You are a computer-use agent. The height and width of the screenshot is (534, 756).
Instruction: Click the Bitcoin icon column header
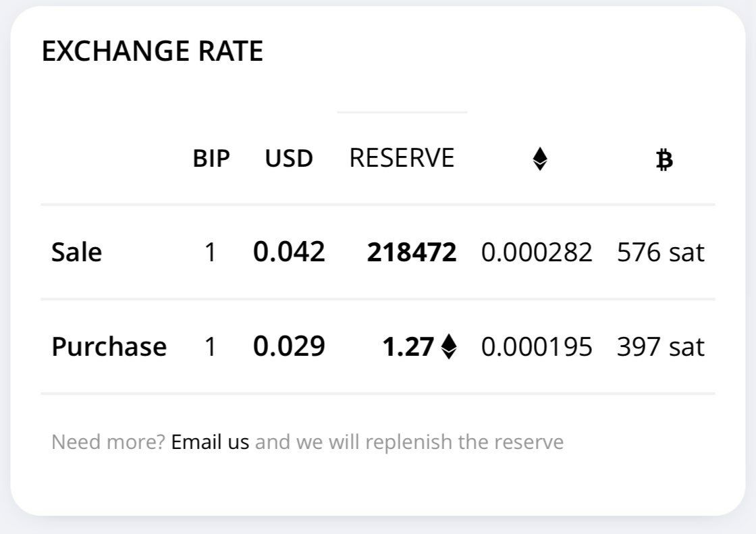(x=664, y=160)
